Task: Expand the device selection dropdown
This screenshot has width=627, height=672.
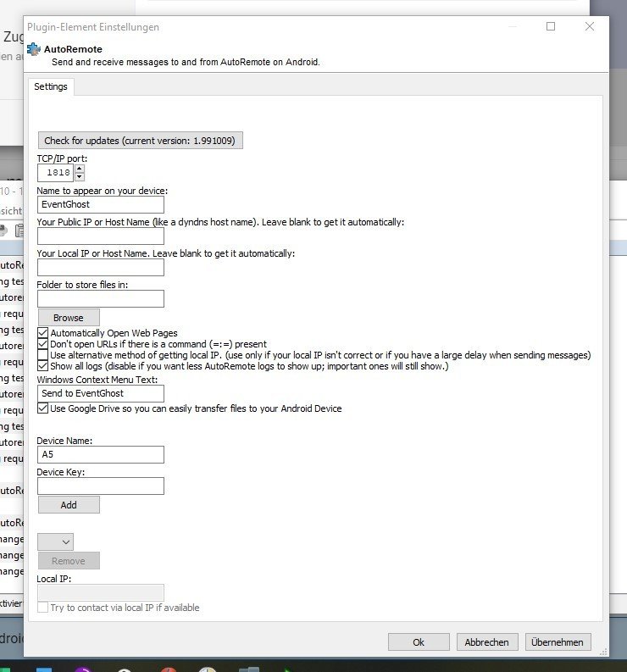Action: 56,541
